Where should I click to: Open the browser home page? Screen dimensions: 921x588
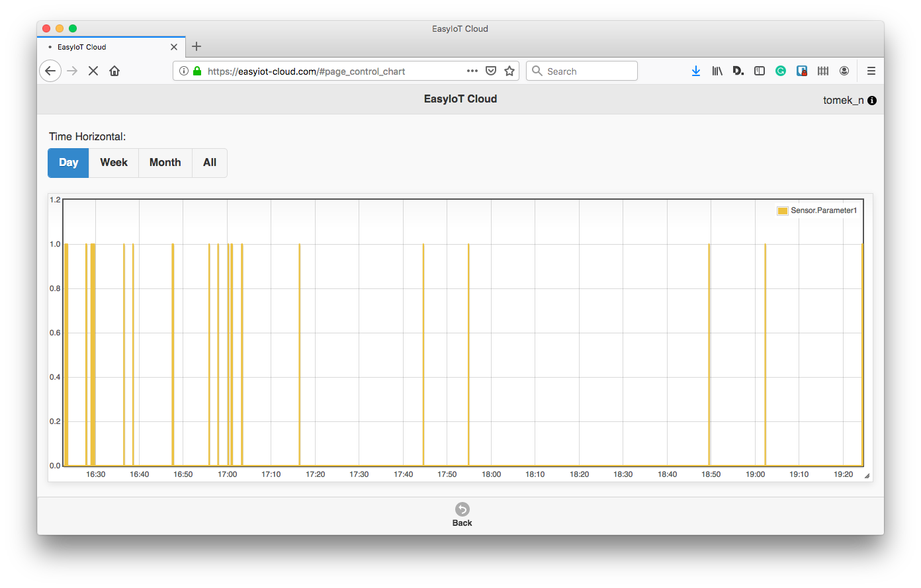tap(114, 71)
